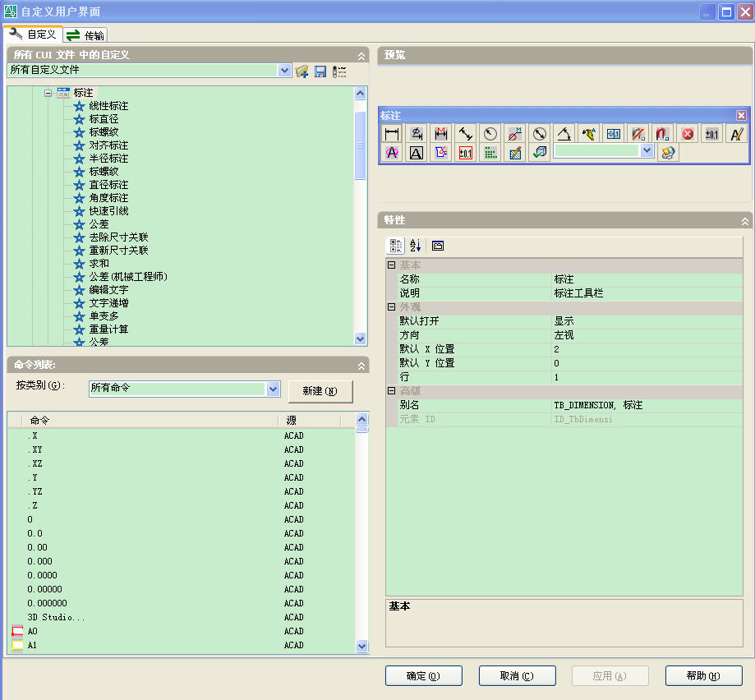Click the edit text A pencil icon
755x700 pixels.
click(x=737, y=133)
